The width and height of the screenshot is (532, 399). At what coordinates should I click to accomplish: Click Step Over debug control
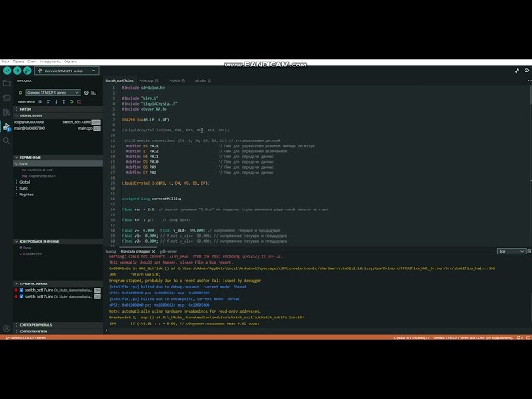coord(48,101)
